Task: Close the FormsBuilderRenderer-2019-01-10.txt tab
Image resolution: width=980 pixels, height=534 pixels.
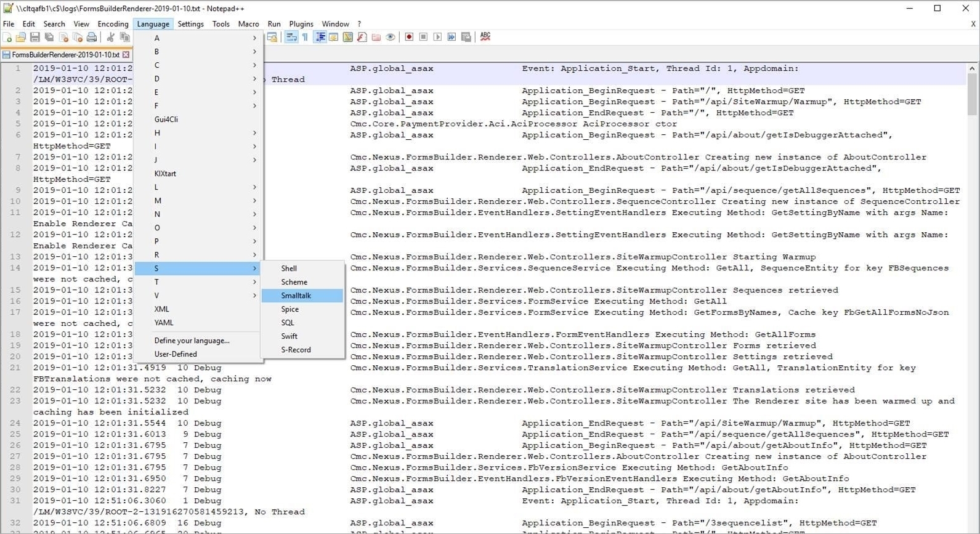Action: [126, 55]
